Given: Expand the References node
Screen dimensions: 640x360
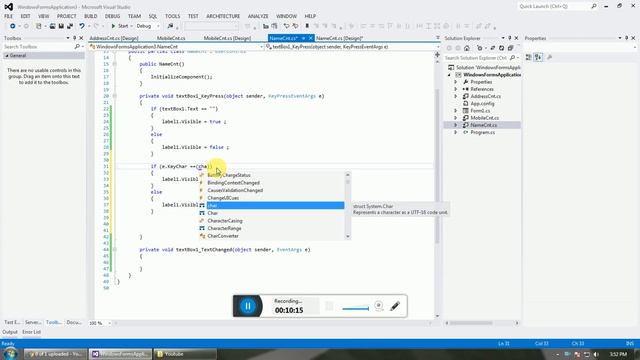Looking at the screenshot, I should 456,89.
